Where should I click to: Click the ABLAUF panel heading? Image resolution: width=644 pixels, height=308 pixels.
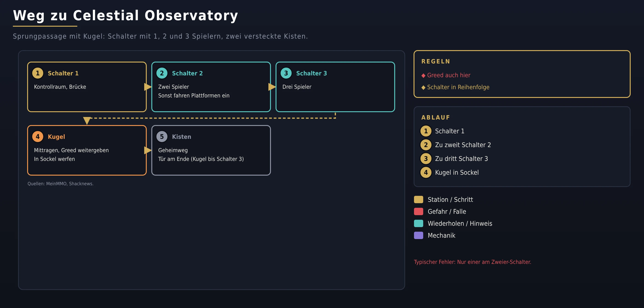(436, 117)
